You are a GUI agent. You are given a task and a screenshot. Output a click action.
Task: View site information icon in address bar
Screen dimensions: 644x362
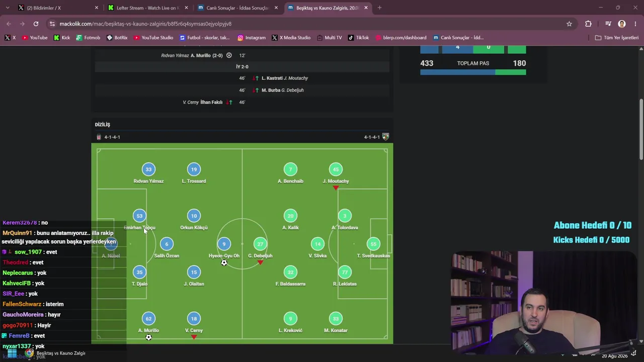52,24
